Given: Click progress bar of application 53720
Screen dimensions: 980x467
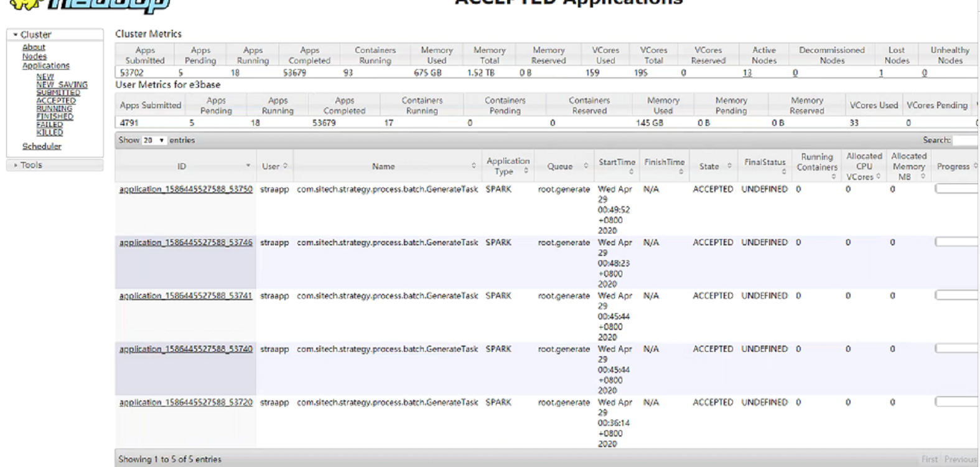Looking at the screenshot, I should pos(956,402).
